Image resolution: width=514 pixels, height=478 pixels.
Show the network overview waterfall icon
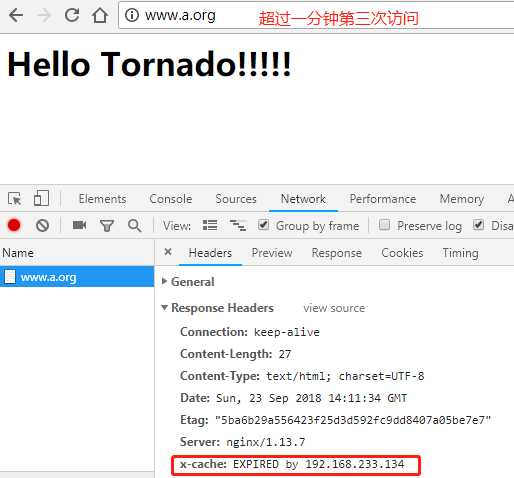point(238,226)
